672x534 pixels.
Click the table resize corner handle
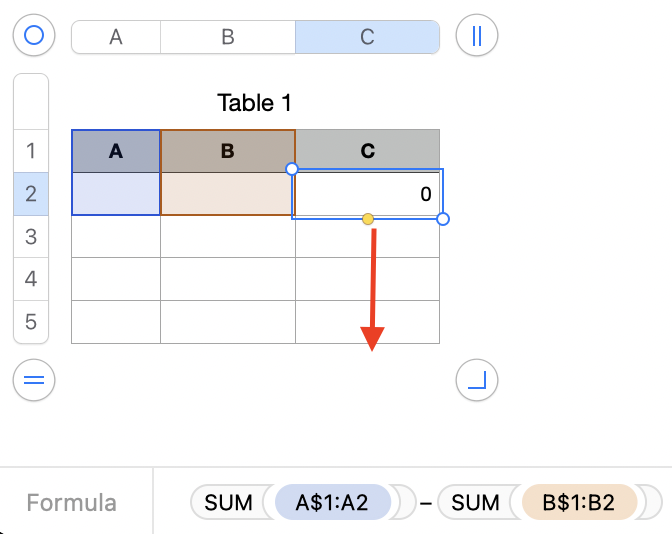[476, 380]
